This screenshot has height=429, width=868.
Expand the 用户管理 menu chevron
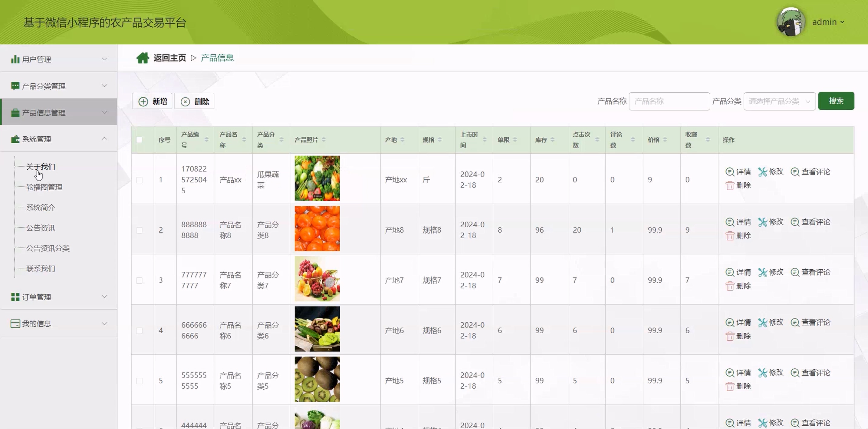(104, 59)
